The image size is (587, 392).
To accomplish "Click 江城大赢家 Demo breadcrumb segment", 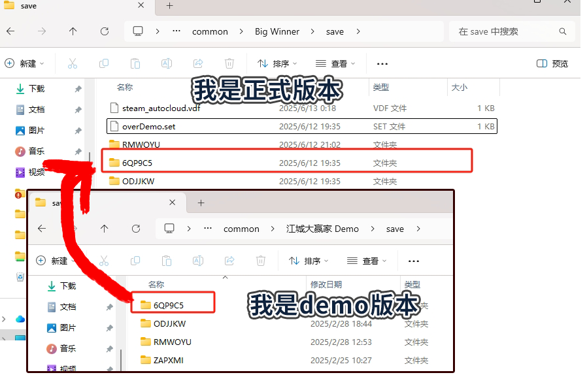I will coord(322,229).
